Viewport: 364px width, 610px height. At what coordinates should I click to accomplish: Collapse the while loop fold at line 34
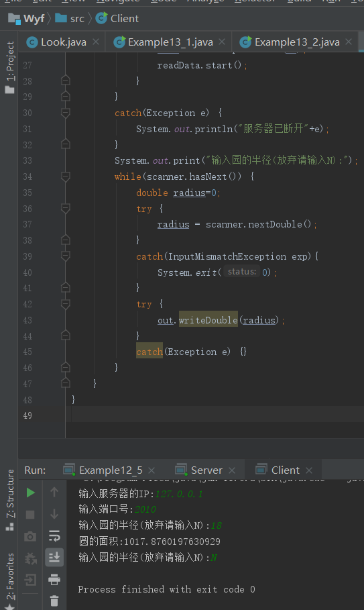tap(65, 176)
